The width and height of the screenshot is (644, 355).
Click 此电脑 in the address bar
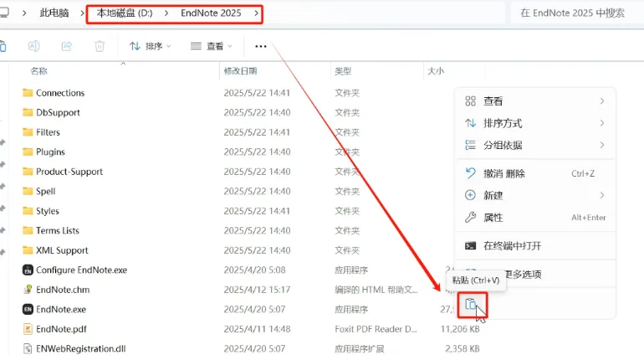(54, 13)
